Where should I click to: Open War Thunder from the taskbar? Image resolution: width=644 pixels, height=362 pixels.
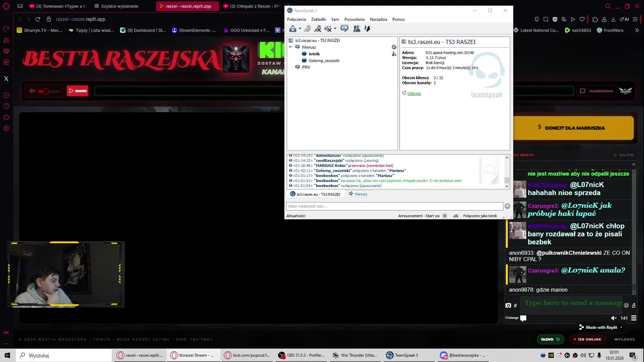[355, 355]
